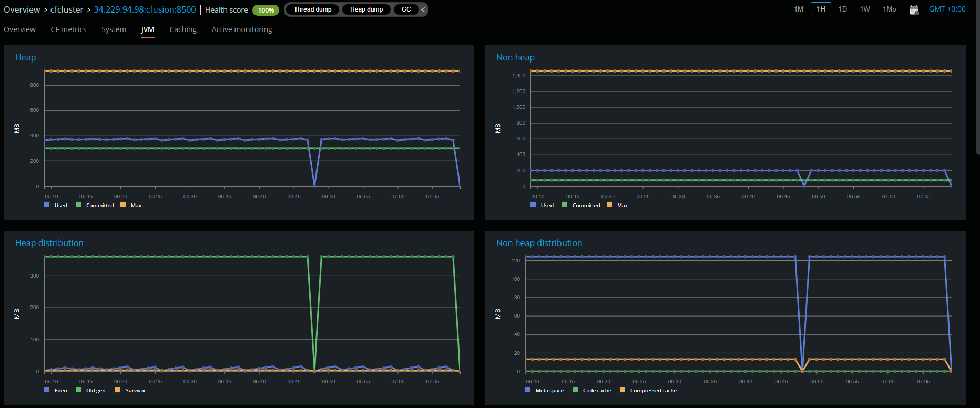This screenshot has height=408, width=980.
Task: Collapse the actions bar with the arrow
Action: [x=423, y=9]
